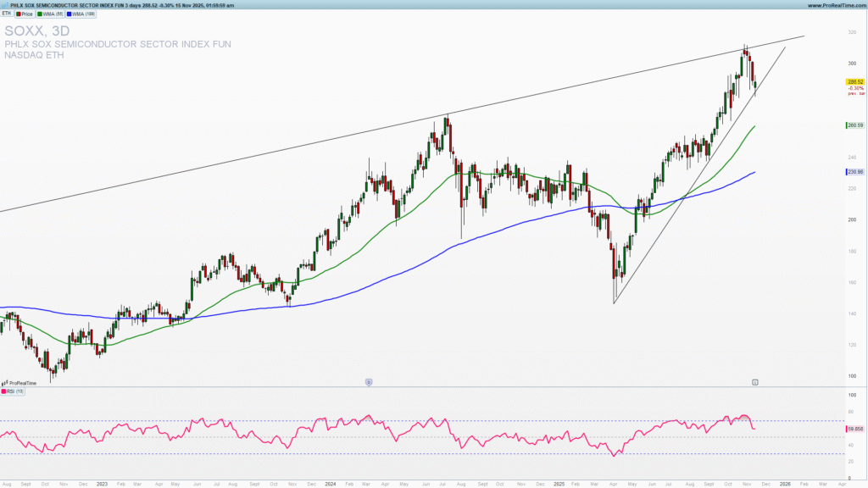The height and width of the screenshot is (488, 868).
Task: Click the WMA (198) indicator icon
Action: pos(69,14)
